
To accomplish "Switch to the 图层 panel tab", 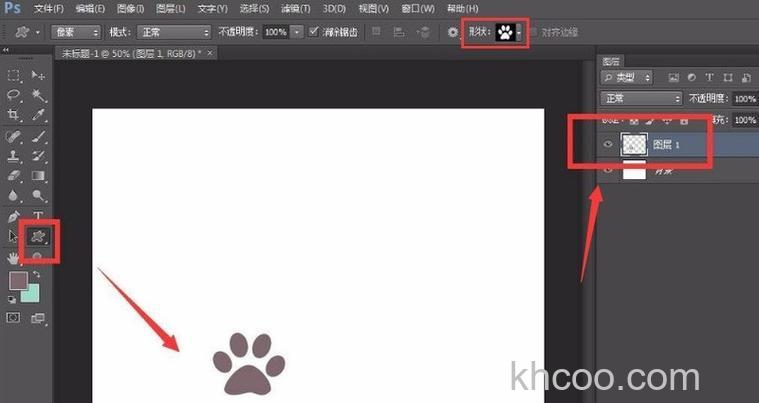I will [611, 61].
